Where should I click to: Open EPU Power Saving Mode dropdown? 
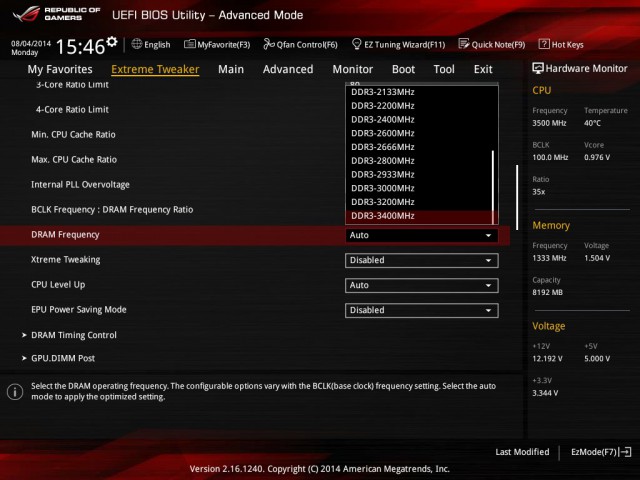click(x=422, y=310)
